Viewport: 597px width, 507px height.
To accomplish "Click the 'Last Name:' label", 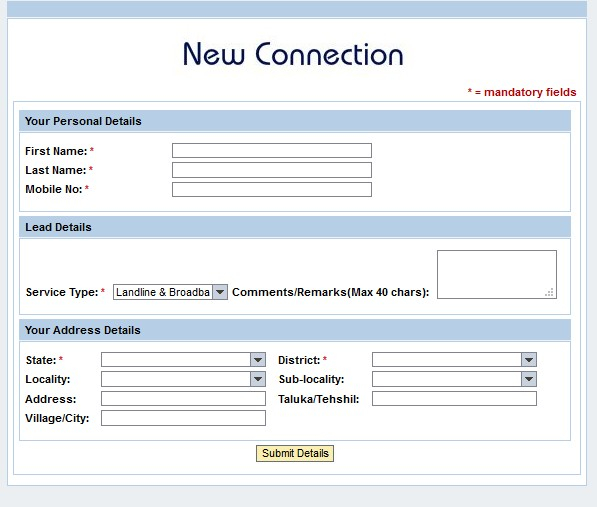I will [x=56, y=170].
